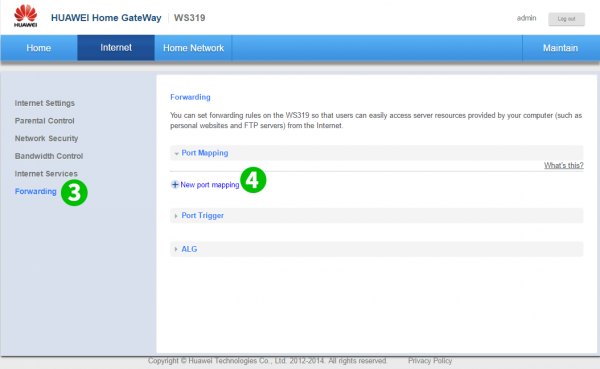This screenshot has height=369, width=600.
Task: Open Internet Settings in sidebar
Action: coord(45,103)
